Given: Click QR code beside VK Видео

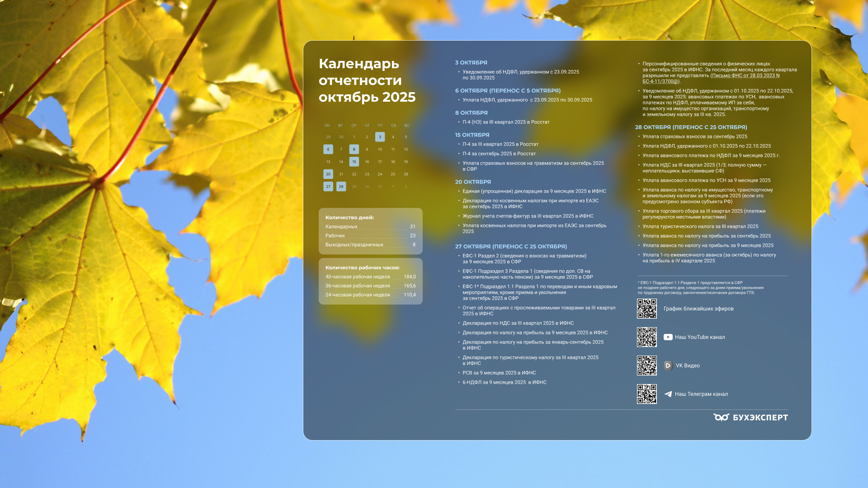Looking at the screenshot, I should point(646,366).
